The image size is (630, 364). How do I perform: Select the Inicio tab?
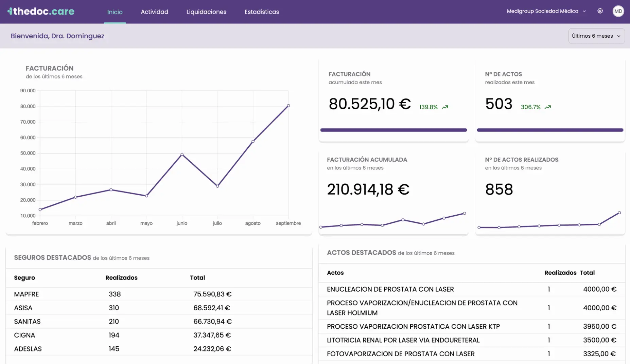point(115,12)
